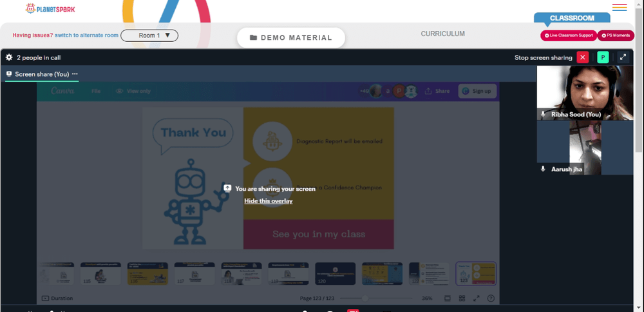Image resolution: width=644 pixels, height=312 pixels.
Task: Select Aarush jha video tile
Action: [x=585, y=148]
